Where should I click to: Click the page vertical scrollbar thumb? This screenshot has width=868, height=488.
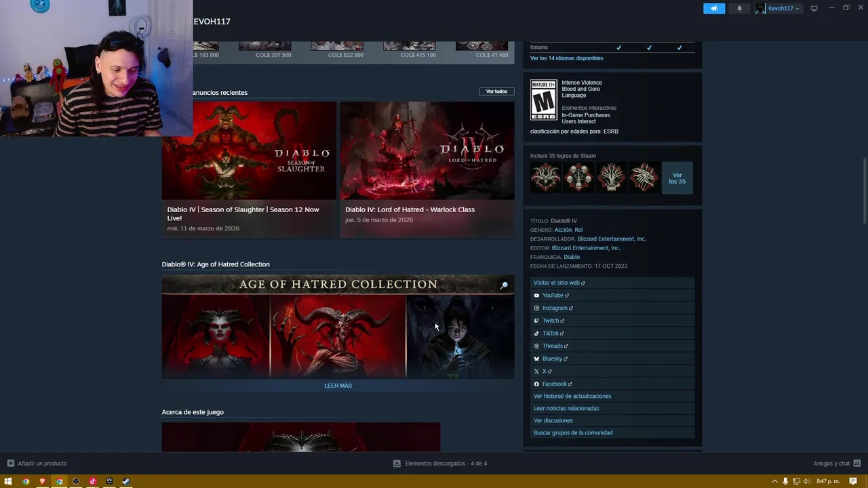click(x=864, y=190)
